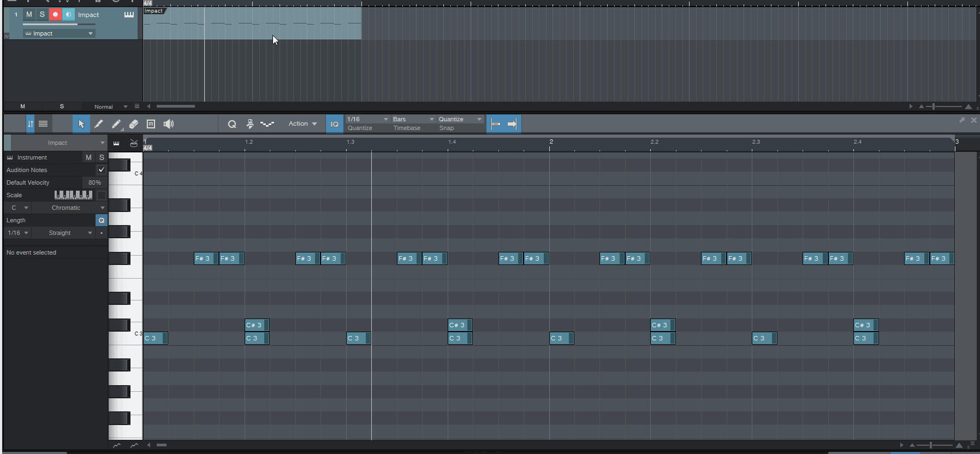
Task: Open the Chromatic scale type dropdown
Action: [70, 208]
